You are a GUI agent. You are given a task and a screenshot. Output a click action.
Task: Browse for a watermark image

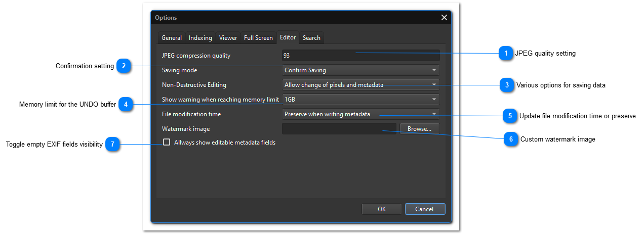[419, 129]
